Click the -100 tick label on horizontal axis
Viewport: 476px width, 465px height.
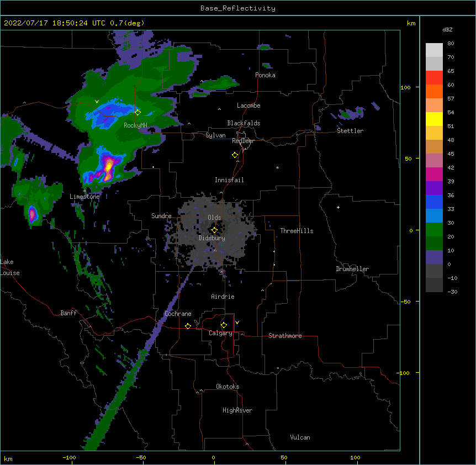tap(69, 457)
